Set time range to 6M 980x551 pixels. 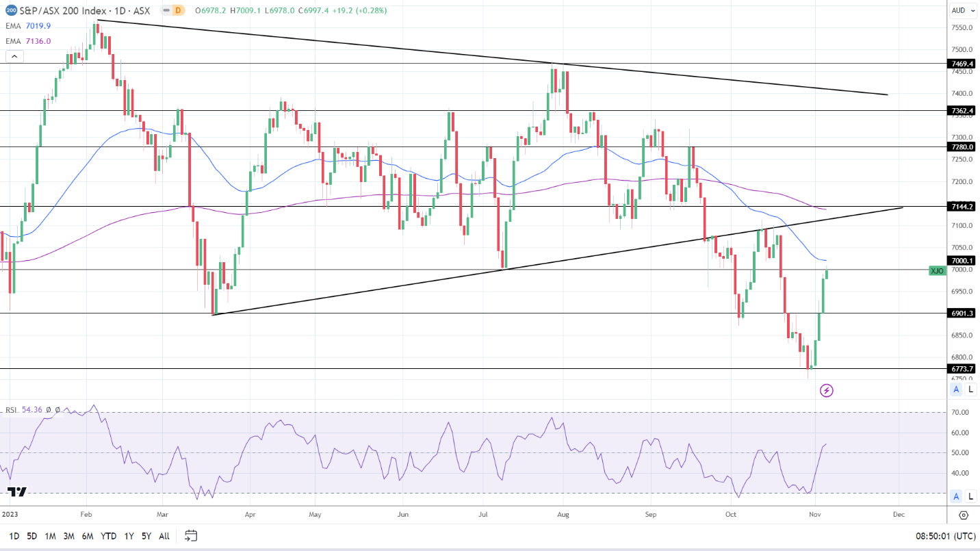(88, 536)
